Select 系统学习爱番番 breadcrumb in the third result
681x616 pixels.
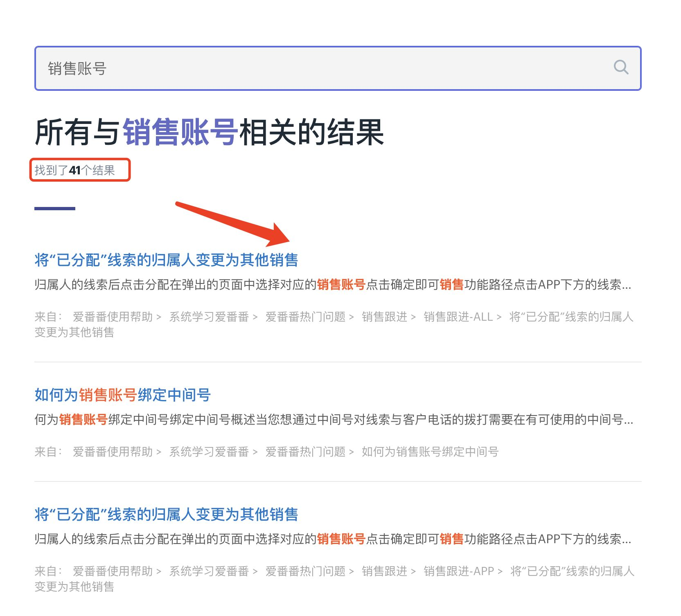click(x=209, y=571)
